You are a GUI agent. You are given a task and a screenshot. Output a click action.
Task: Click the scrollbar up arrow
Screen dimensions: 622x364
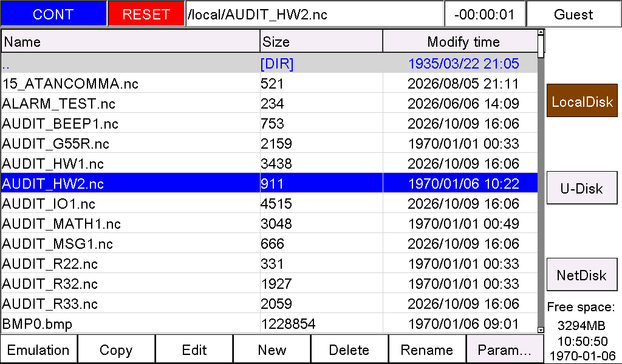(541, 32)
